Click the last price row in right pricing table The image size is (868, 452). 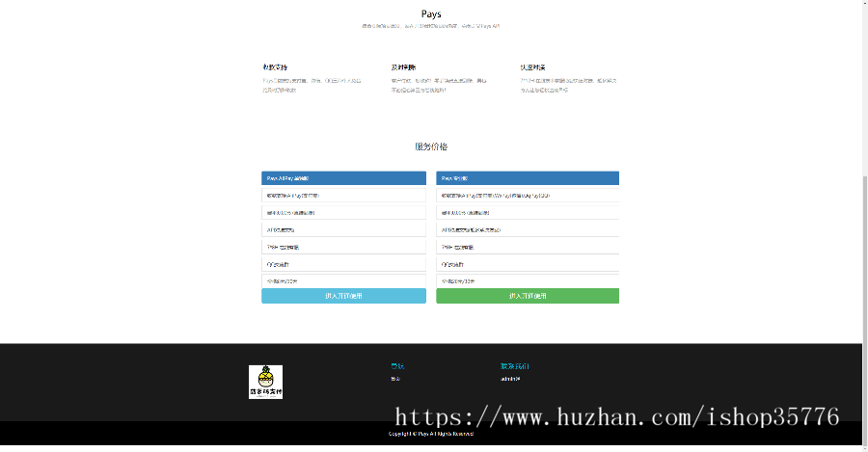point(528,280)
